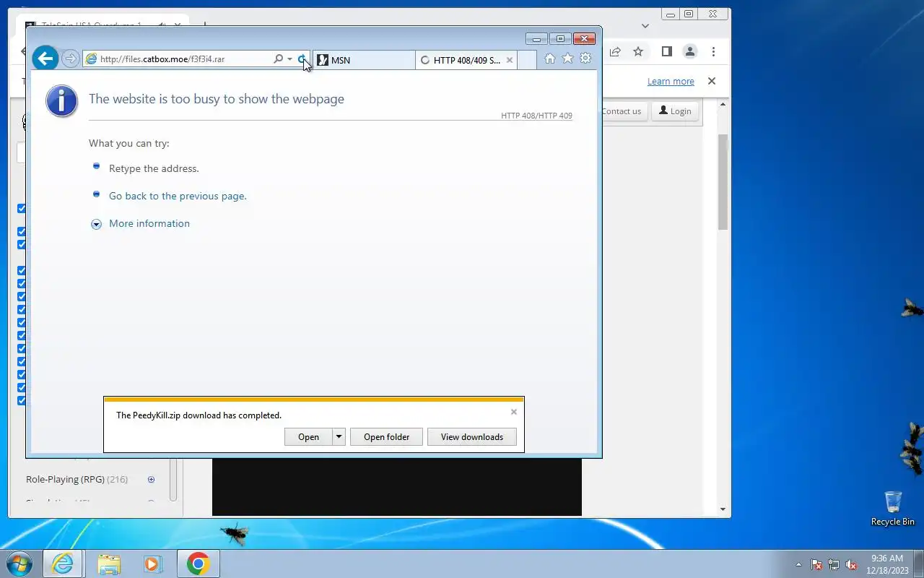Close the HTTP 408/409 tab

pyautogui.click(x=510, y=60)
